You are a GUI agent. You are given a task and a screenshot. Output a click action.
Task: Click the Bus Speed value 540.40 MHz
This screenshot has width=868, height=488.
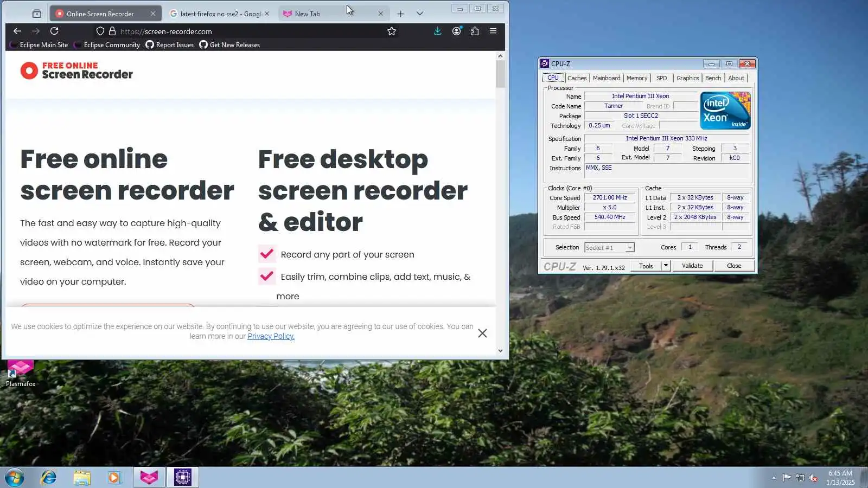click(x=610, y=217)
